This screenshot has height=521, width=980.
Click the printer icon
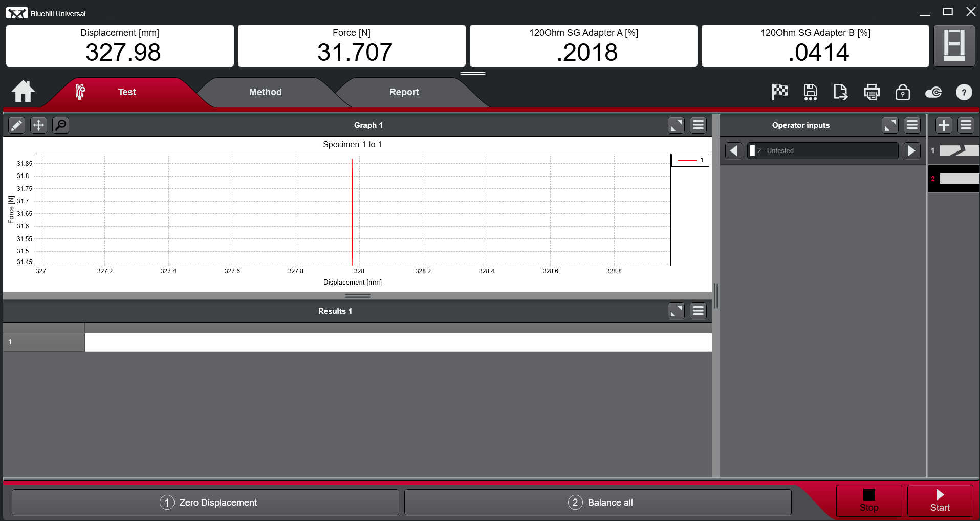872,92
